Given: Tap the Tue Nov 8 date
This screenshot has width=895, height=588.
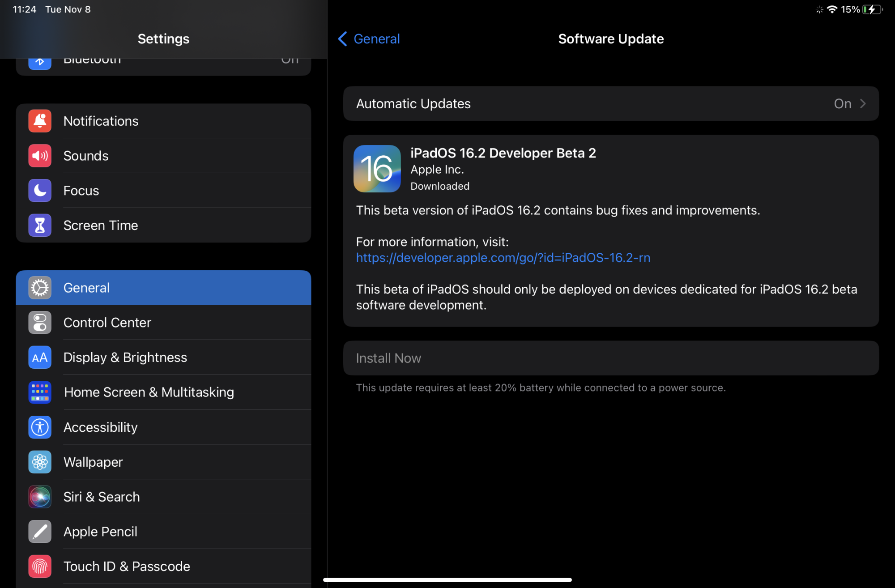Looking at the screenshot, I should pos(68,9).
